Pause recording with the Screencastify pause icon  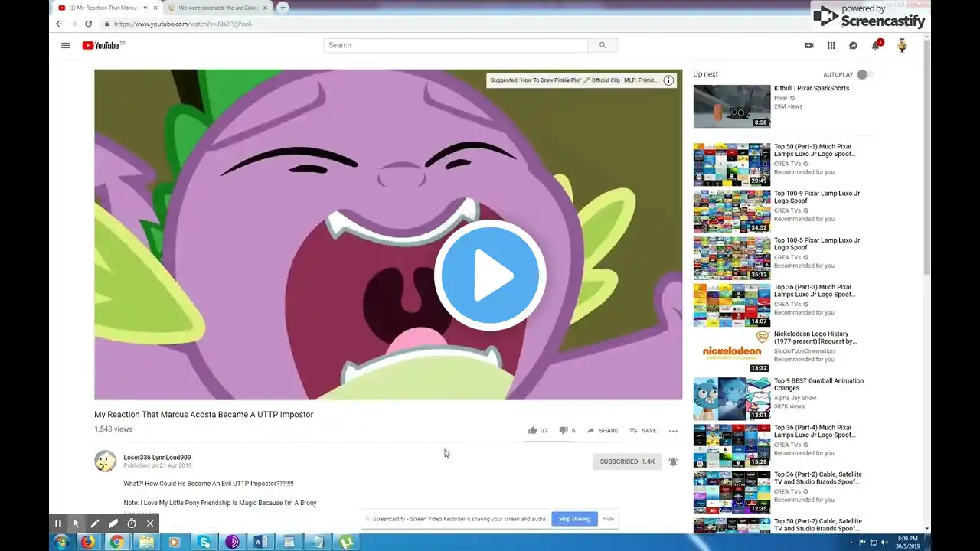58,523
